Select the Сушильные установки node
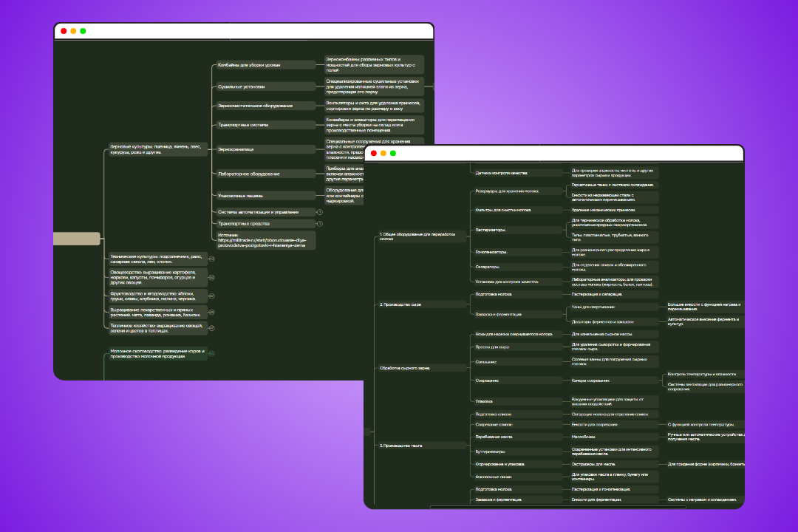This screenshot has width=798, height=532. tap(266, 86)
